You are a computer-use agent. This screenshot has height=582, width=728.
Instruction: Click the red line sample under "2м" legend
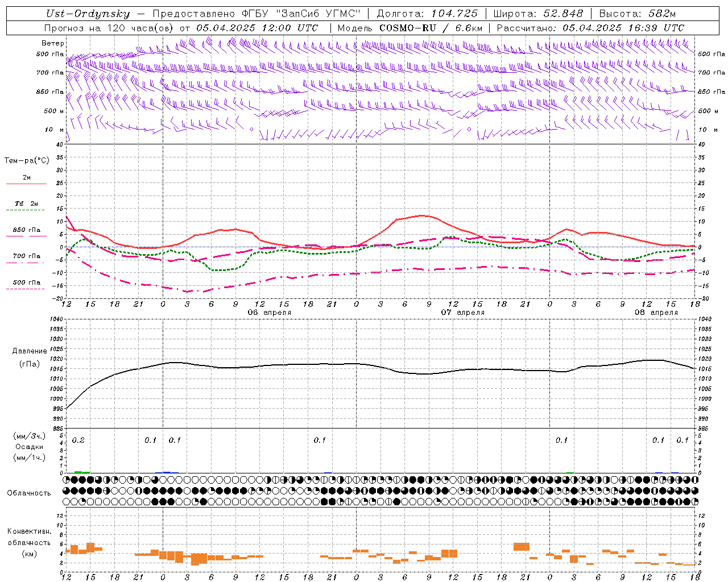coord(26,184)
